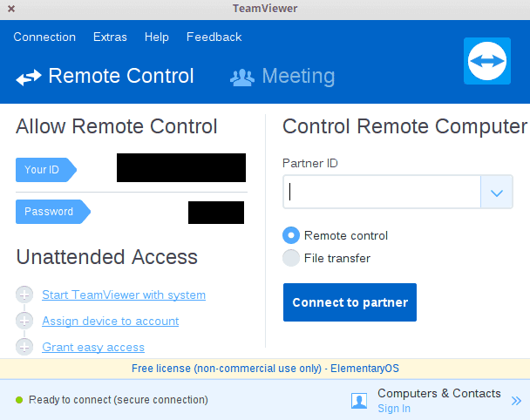Click the Partner ID input field
The width and height of the screenshot is (530, 420).
[x=382, y=193]
